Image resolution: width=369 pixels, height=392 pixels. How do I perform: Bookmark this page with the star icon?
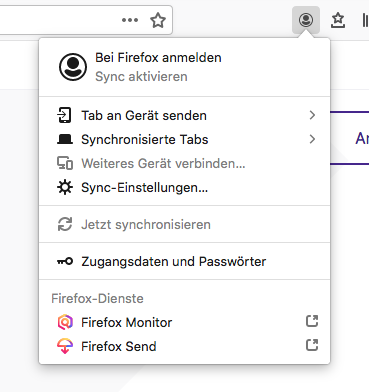click(158, 20)
